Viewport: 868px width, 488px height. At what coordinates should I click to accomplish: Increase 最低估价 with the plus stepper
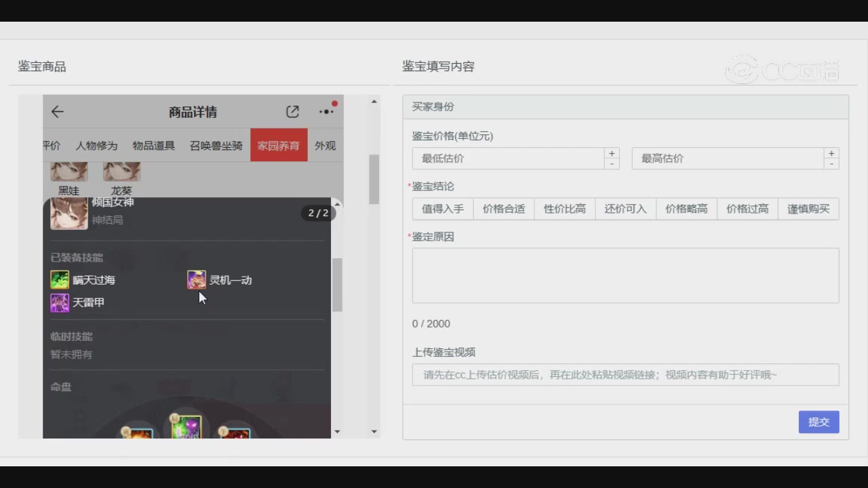[612, 153]
